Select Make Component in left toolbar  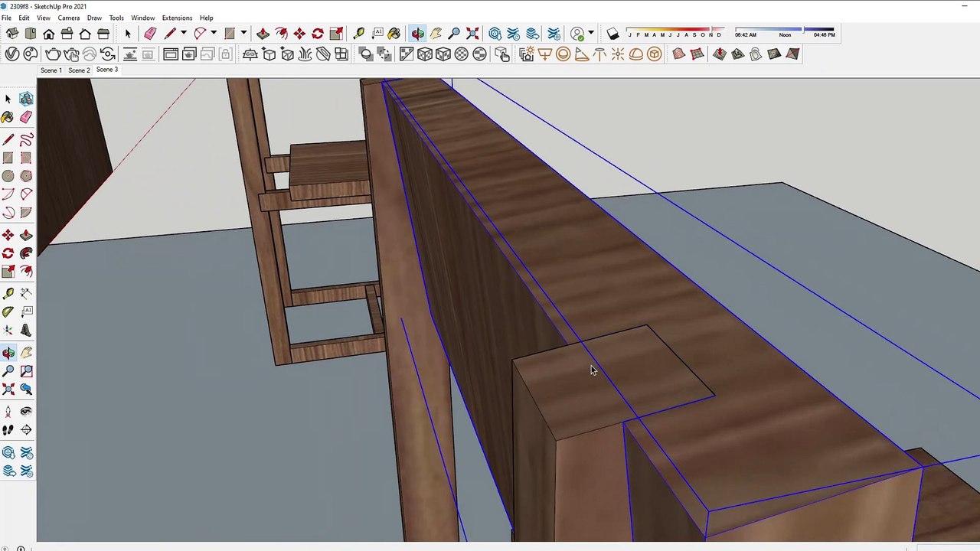(26, 99)
